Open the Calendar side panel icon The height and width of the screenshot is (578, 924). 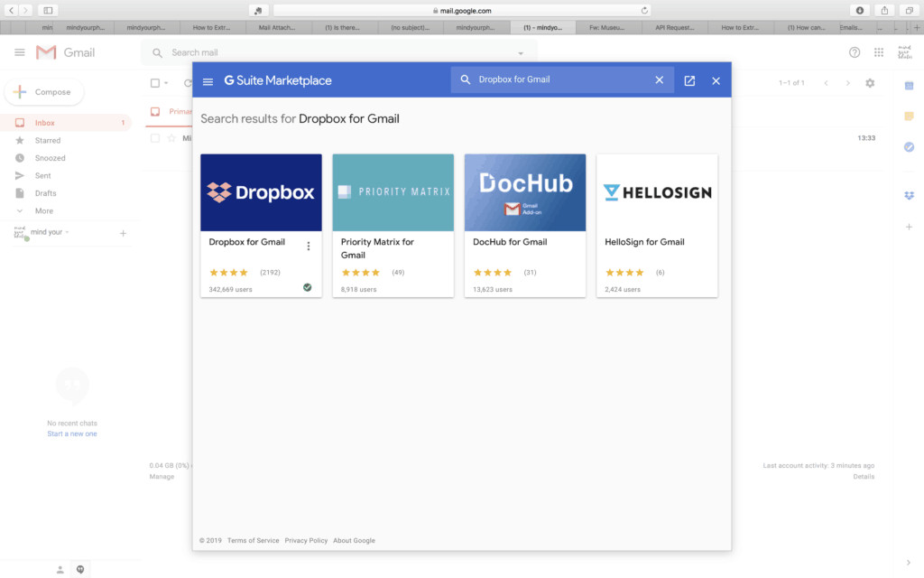[910, 86]
